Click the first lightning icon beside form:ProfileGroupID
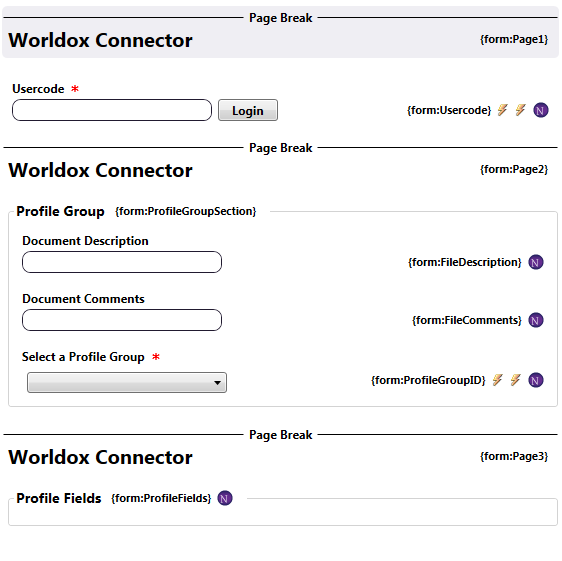 click(x=497, y=380)
